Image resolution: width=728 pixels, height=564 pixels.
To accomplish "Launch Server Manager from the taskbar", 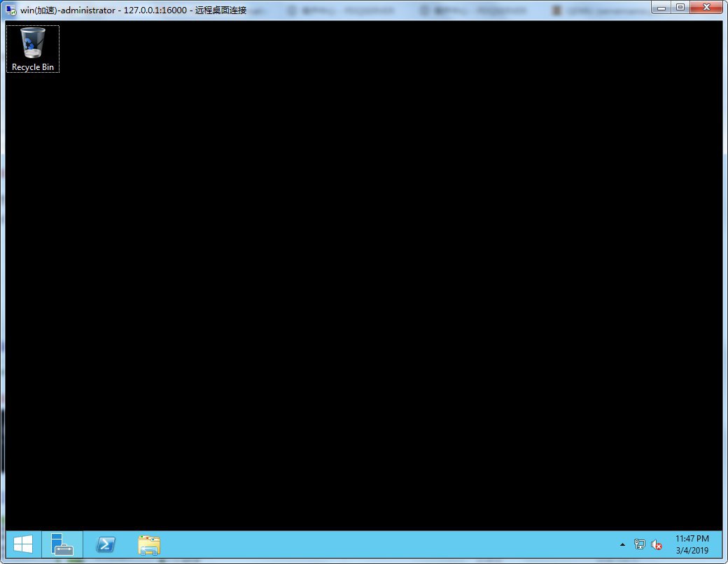I will point(62,544).
